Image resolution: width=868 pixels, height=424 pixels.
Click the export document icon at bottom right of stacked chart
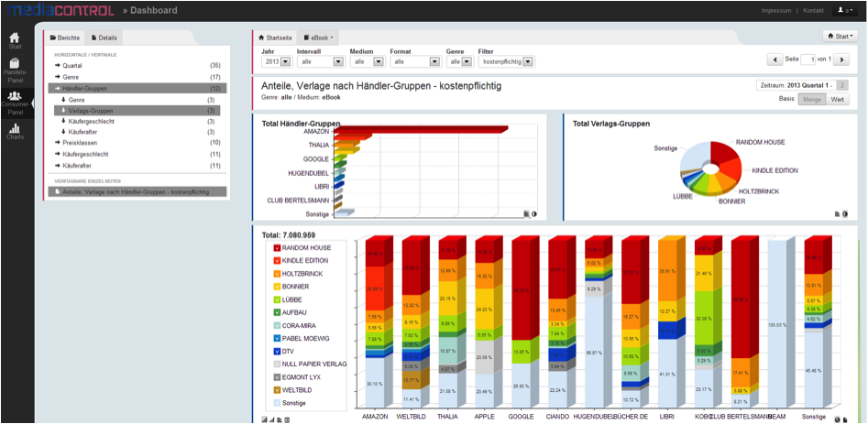pyautogui.click(x=845, y=419)
